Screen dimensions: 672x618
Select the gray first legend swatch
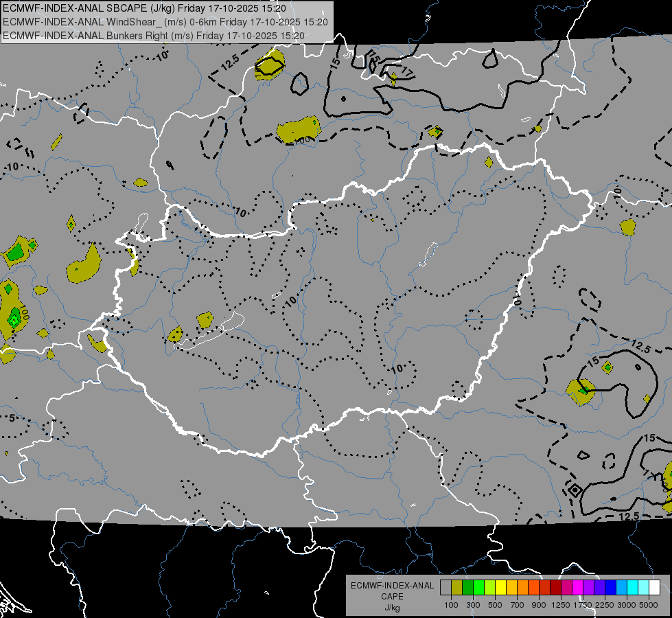click(x=445, y=587)
